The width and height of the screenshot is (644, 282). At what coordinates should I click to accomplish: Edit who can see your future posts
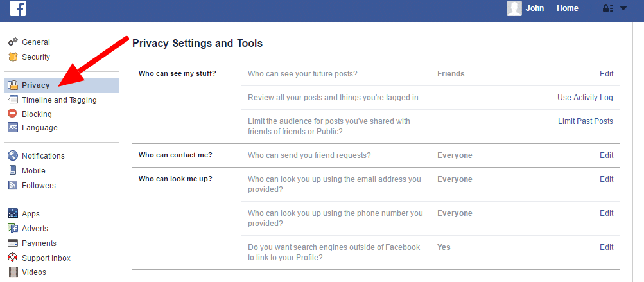606,74
